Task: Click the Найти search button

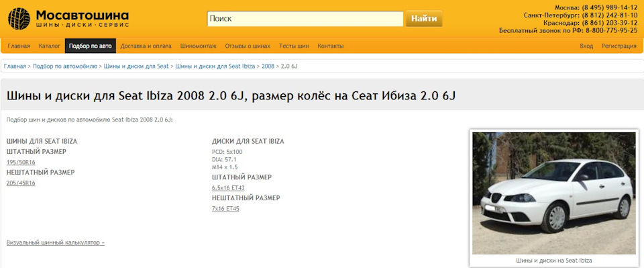Action: click(424, 19)
